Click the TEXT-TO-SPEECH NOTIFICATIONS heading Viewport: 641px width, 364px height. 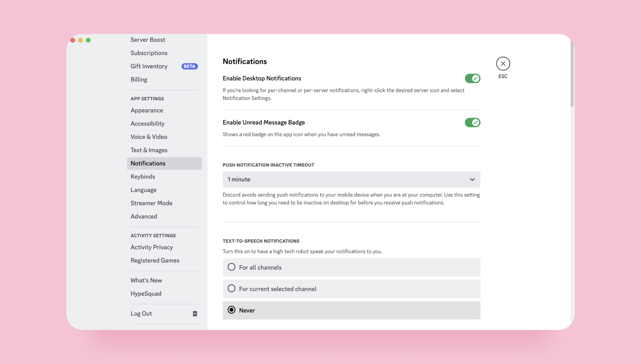261,241
